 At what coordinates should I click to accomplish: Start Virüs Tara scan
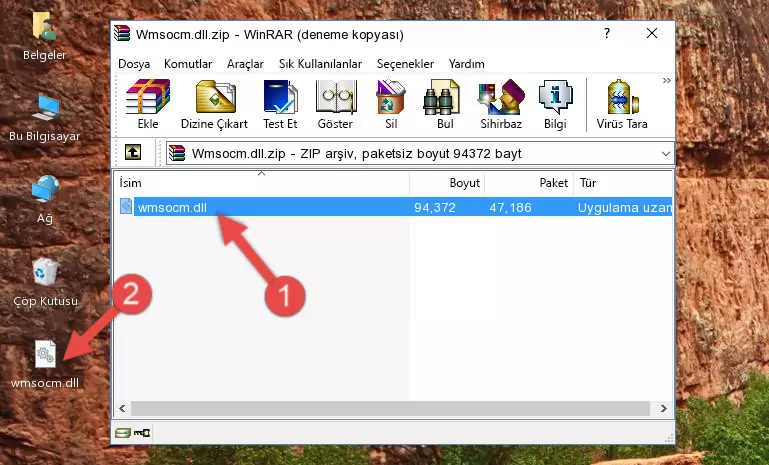tap(622, 104)
